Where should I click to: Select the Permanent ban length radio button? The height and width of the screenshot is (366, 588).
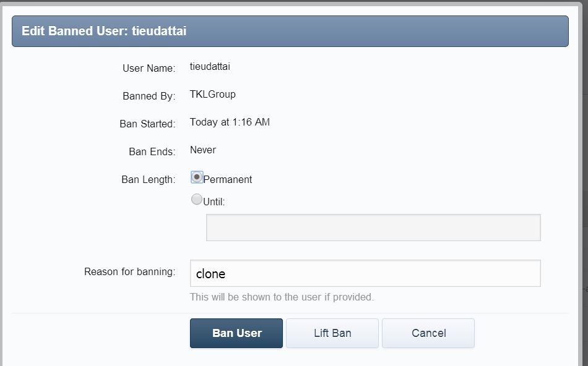pos(197,177)
